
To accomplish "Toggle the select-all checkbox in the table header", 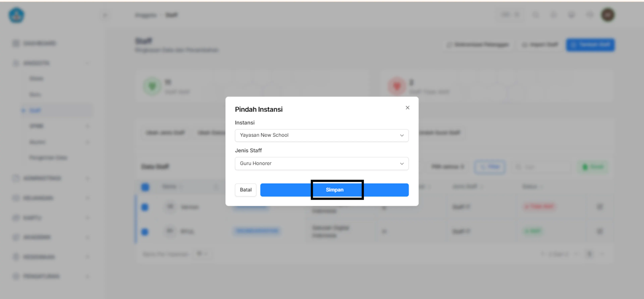I will tap(145, 187).
